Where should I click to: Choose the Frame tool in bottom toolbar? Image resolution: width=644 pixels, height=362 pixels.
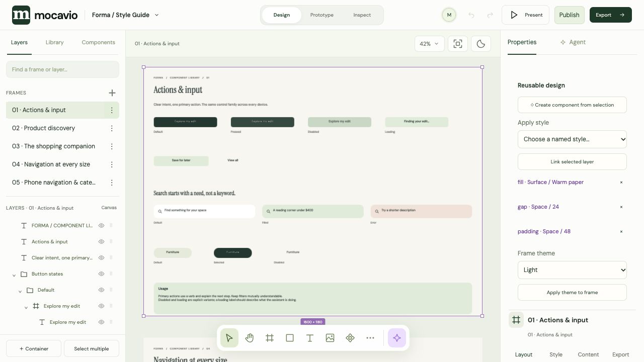[x=270, y=338]
